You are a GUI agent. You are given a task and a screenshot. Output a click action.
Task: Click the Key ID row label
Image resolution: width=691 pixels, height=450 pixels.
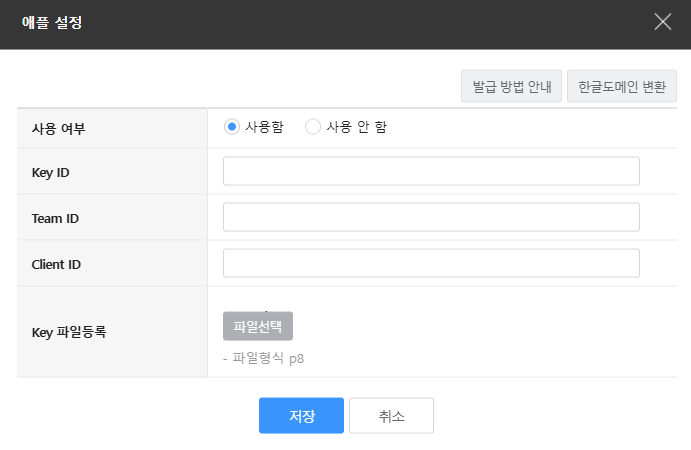click(50, 172)
